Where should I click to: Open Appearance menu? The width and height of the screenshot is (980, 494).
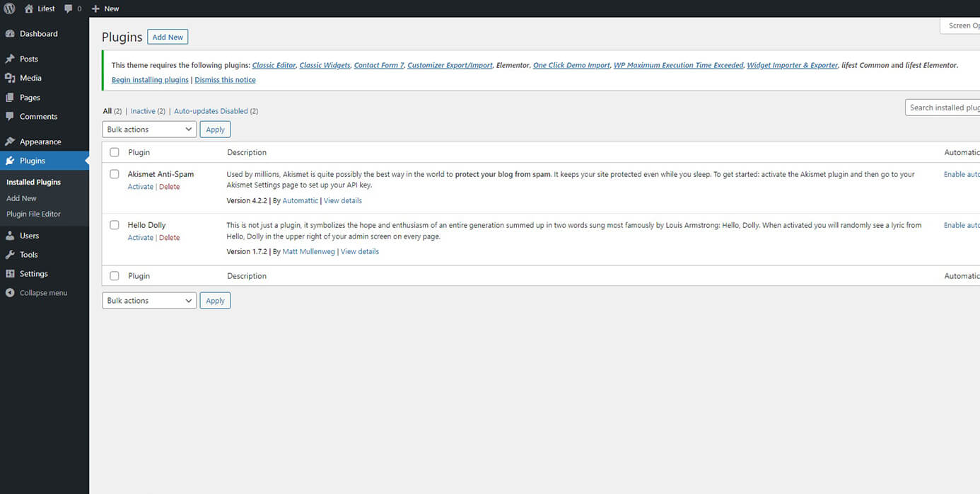(x=40, y=142)
